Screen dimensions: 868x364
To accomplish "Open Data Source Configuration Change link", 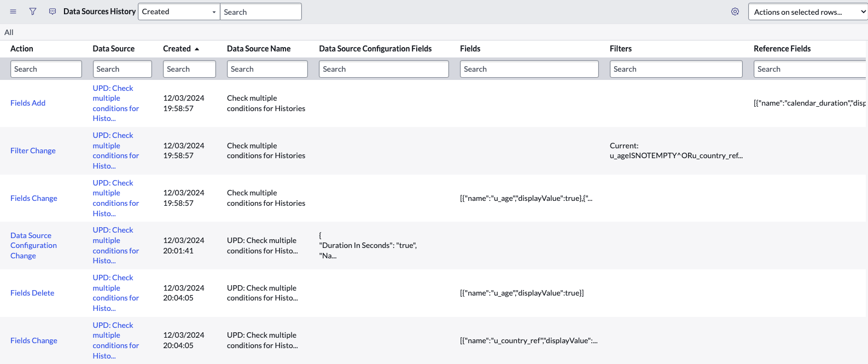I will [33, 245].
